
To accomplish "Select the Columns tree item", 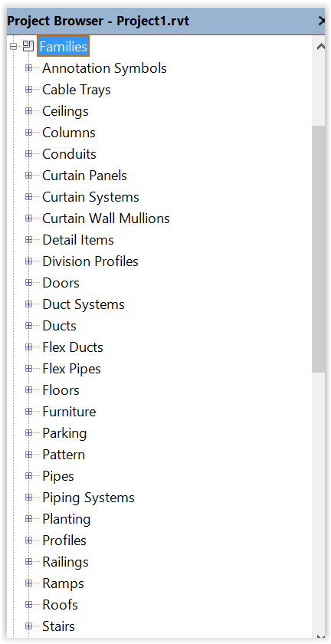I will [69, 132].
